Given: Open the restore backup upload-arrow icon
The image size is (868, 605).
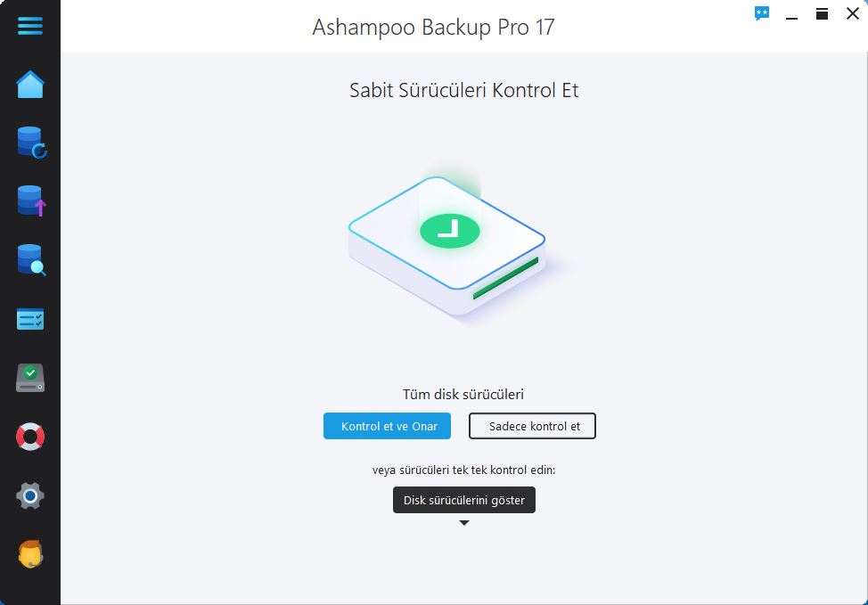Looking at the screenshot, I should [x=31, y=200].
